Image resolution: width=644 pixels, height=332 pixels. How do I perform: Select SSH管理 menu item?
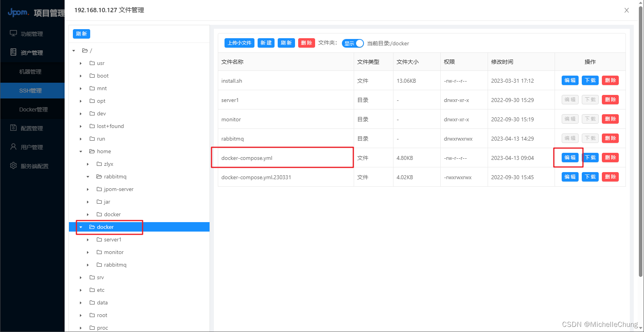coord(32,91)
